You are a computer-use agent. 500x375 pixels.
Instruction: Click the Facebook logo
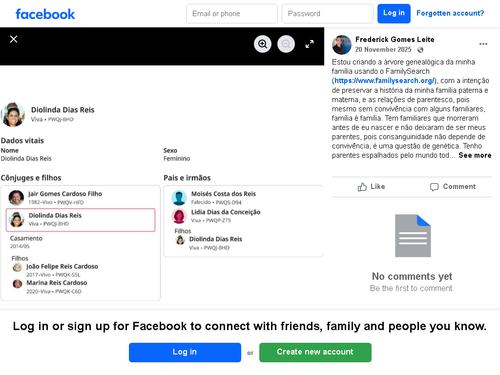45,14
